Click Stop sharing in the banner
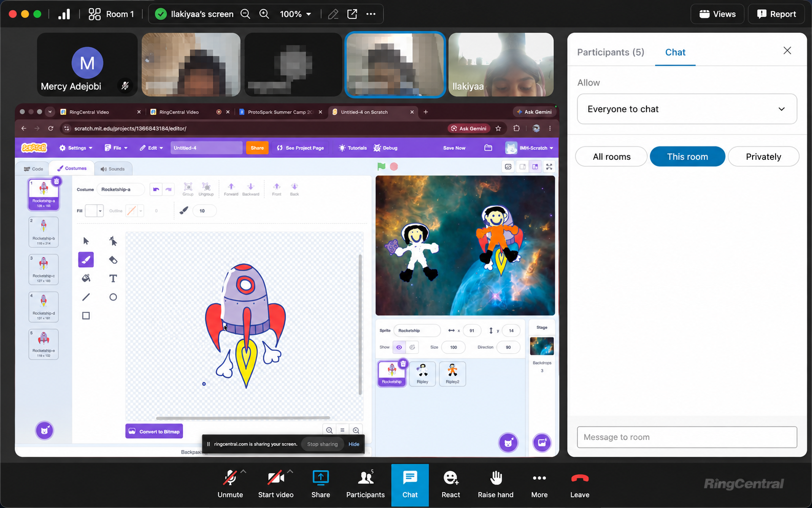The height and width of the screenshot is (508, 812). (x=322, y=444)
